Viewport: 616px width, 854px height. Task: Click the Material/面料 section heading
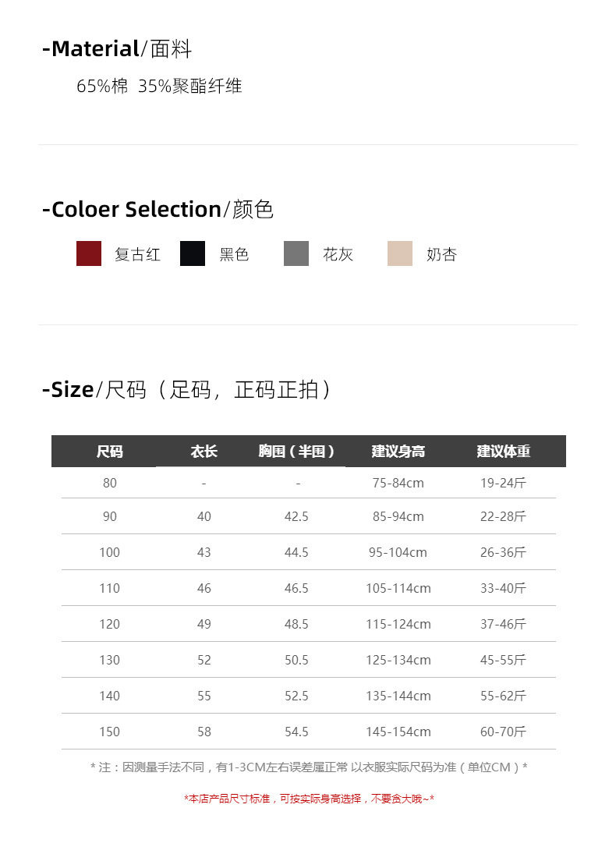(117, 49)
